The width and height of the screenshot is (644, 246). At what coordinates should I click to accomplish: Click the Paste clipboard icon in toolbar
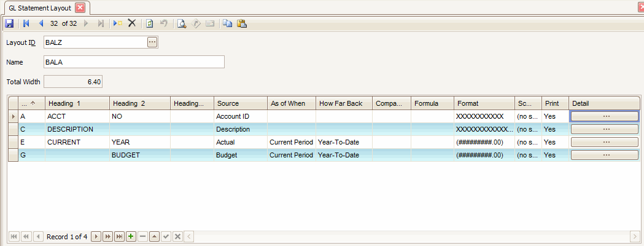[x=241, y=23]
